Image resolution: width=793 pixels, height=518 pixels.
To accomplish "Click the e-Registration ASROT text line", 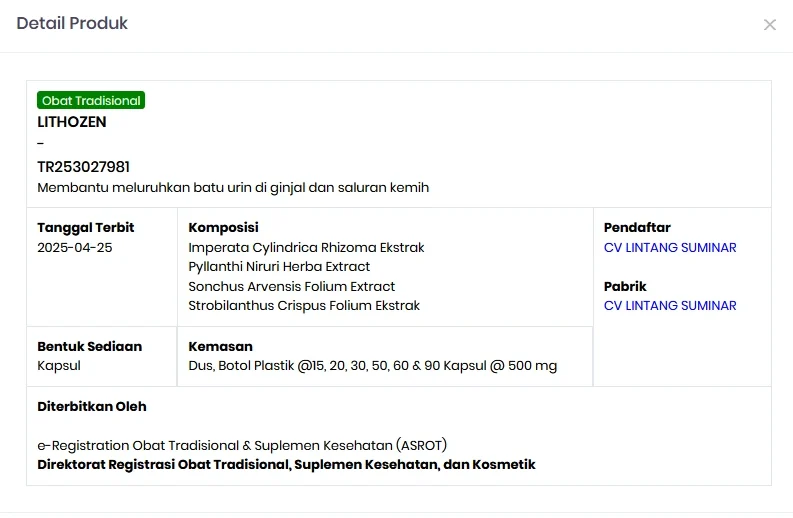I will (x=242, y=445).
